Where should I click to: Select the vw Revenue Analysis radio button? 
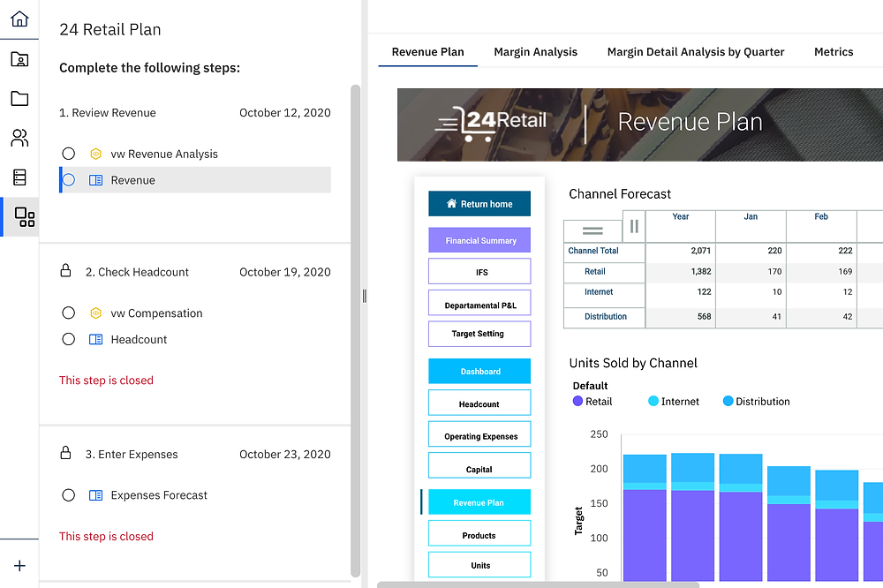pyautogui.click(x=69, y=154)
